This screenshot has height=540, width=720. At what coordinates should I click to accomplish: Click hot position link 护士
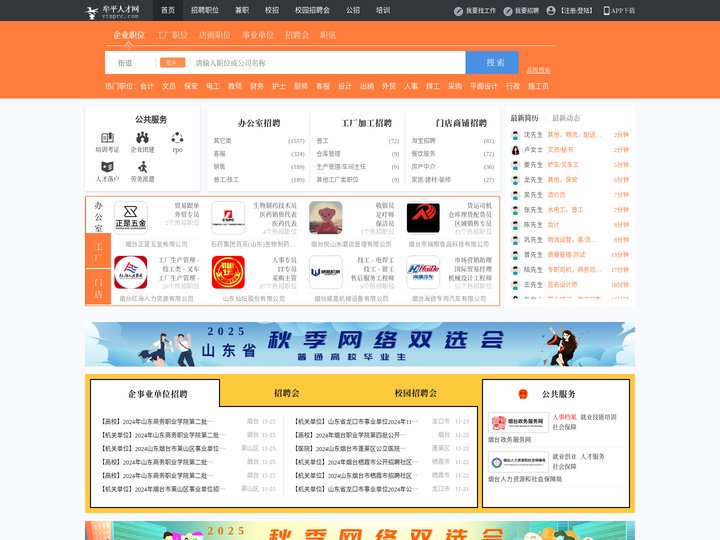pyautogui.click(x=279, y=86)
